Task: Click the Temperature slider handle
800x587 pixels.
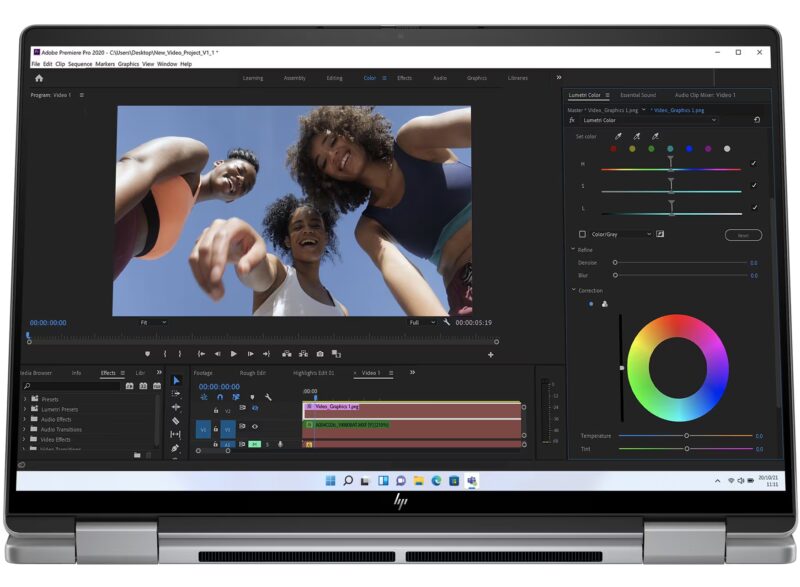Action: pyautogui.click(x=687, y=436)
